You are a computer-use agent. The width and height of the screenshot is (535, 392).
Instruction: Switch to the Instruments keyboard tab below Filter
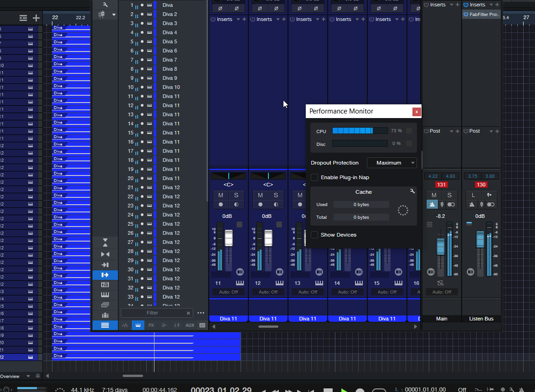pos(138,325)
